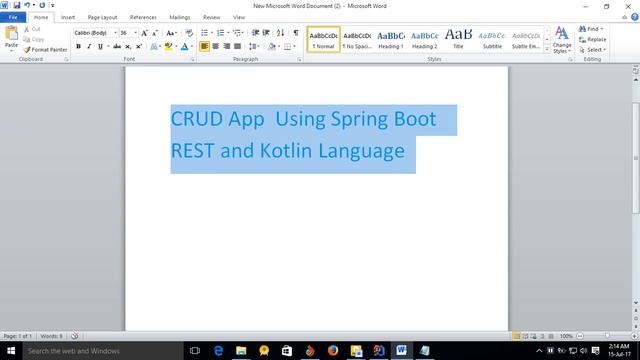Align text right

[227, 46]
